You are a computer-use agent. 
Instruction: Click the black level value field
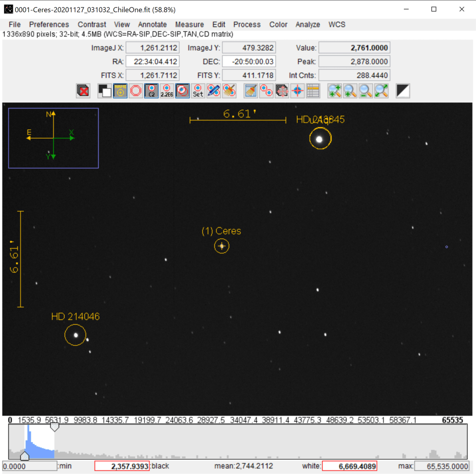[x=122, y=466]
